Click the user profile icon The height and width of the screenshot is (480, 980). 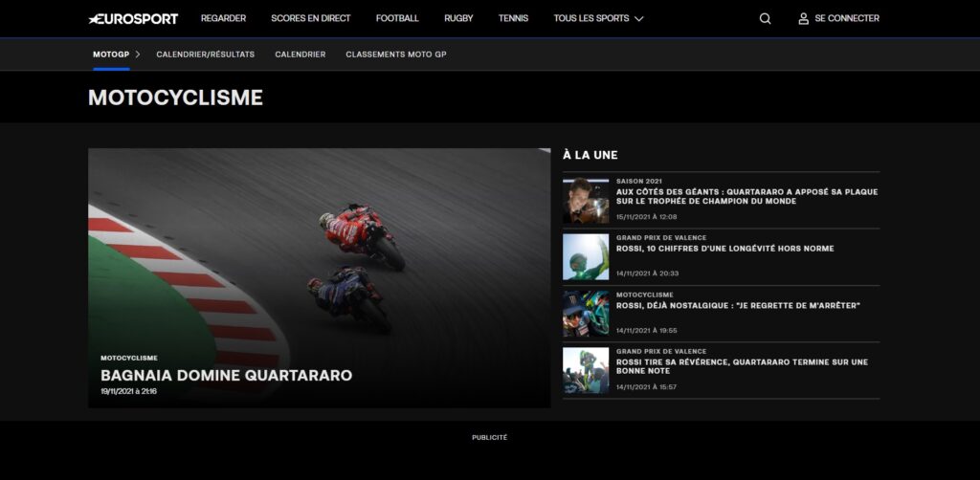(803, 19)
